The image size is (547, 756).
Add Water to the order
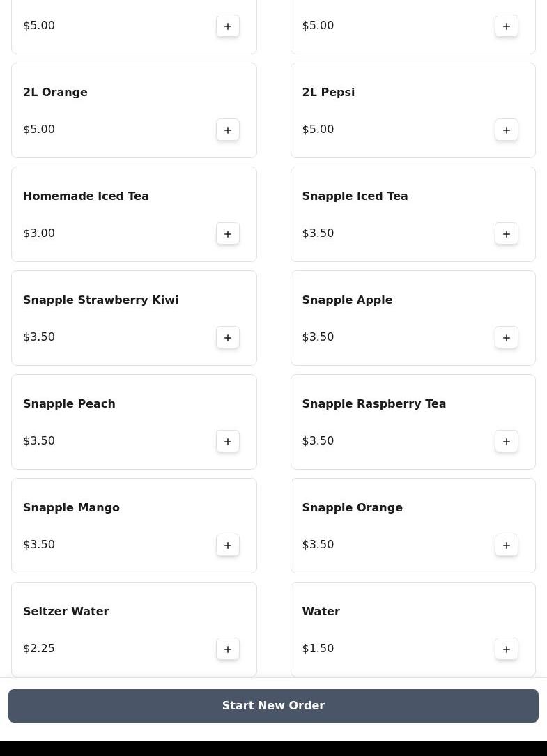507,649
